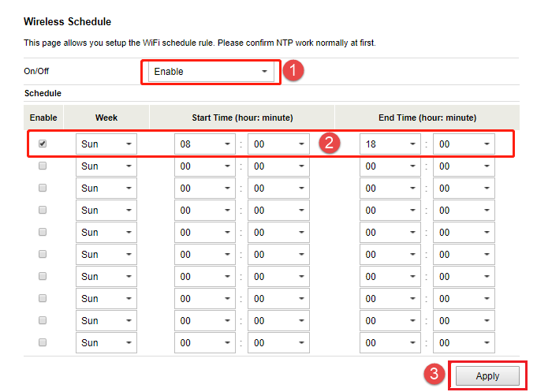Open the Week dropdown in the ninth row
Screen dimensions: 537x392
[x=106, y=321]
